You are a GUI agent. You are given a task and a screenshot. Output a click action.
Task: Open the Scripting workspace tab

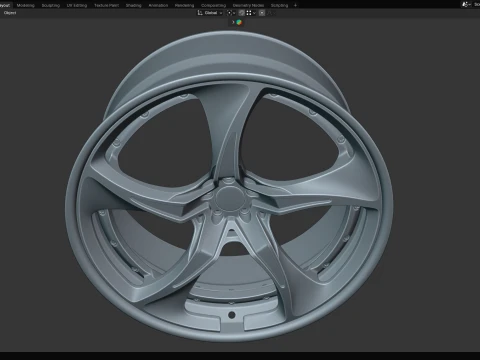click(x=279, y=5)
